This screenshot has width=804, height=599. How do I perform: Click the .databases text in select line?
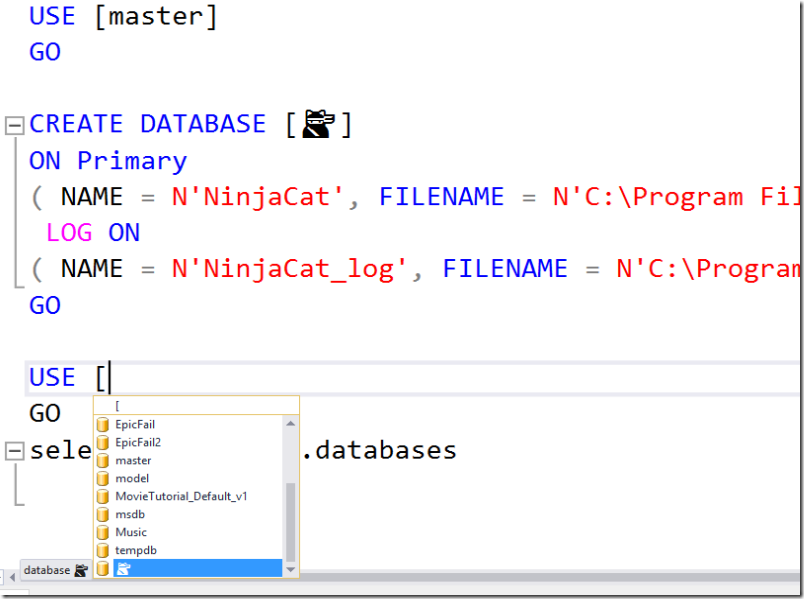pos(379,451)
